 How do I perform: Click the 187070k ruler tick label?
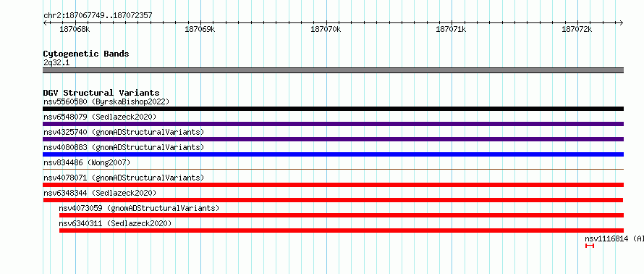[326, 29]
